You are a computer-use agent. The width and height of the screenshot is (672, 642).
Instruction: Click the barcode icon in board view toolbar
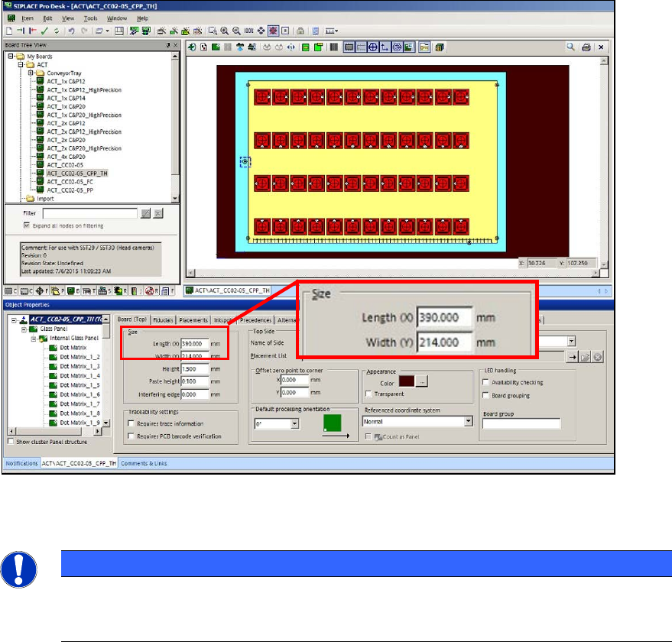click(x=333, y=47)
